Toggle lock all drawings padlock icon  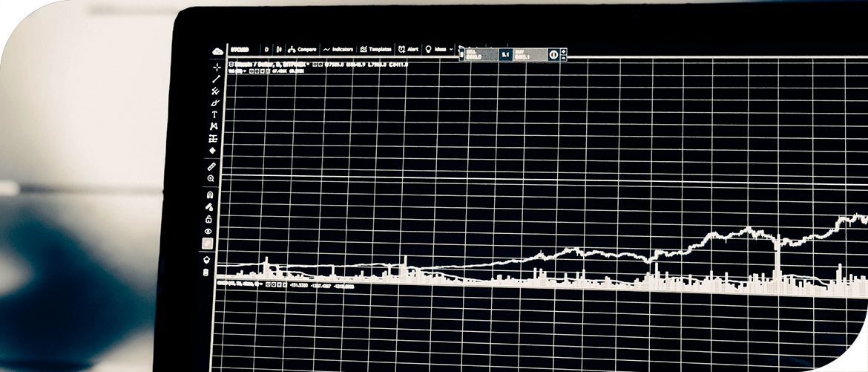[x=208, y=219]
